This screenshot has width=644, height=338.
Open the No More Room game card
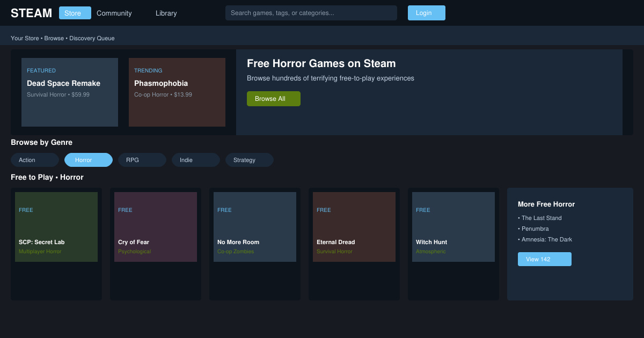(255, 244)
